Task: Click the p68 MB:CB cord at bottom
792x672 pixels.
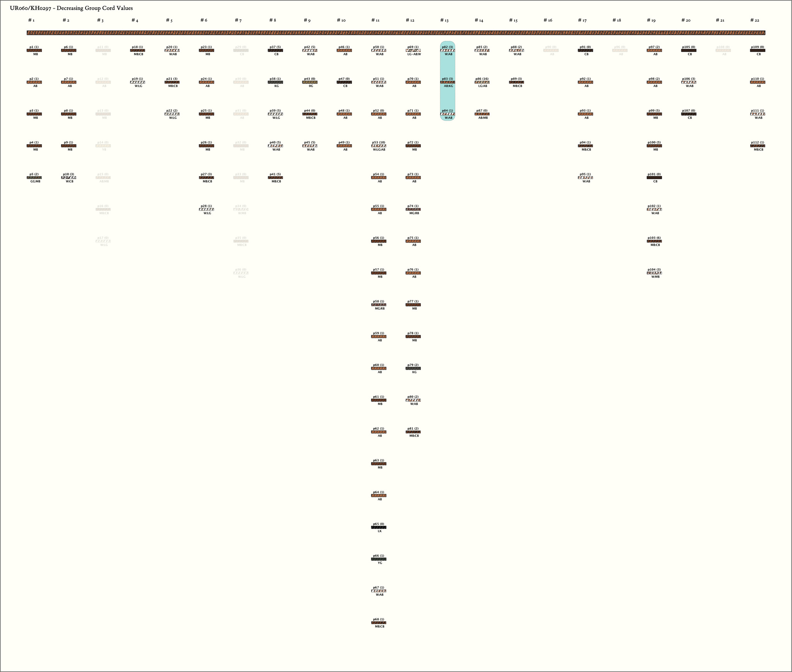Action: 379,623
